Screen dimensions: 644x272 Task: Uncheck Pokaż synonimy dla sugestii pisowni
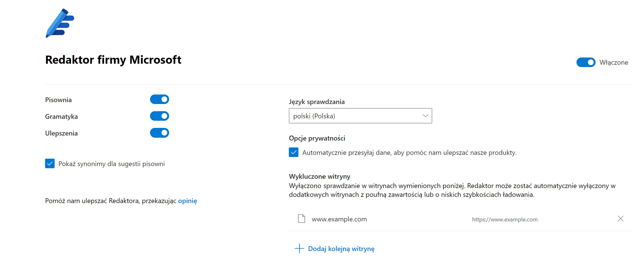tap(50, 163)
